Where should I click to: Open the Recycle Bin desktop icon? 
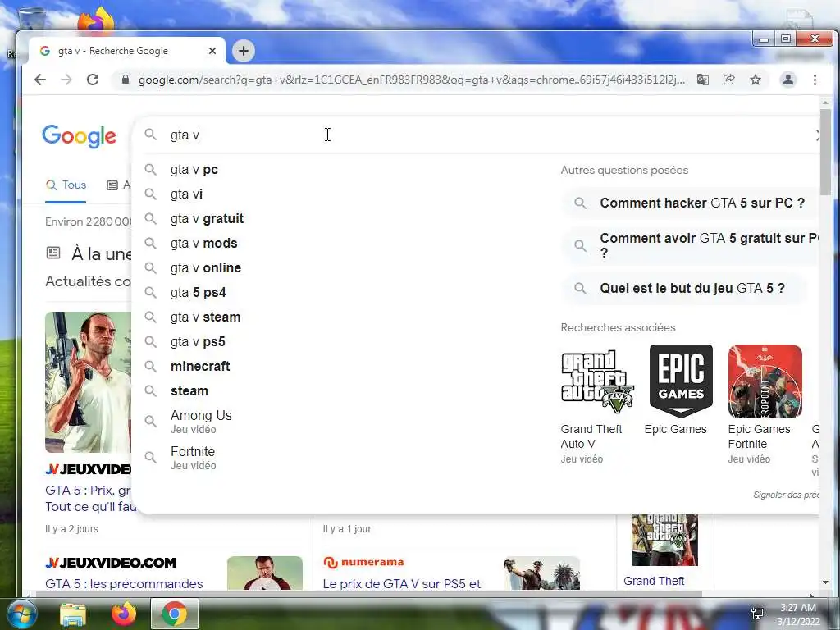(32, 20)
